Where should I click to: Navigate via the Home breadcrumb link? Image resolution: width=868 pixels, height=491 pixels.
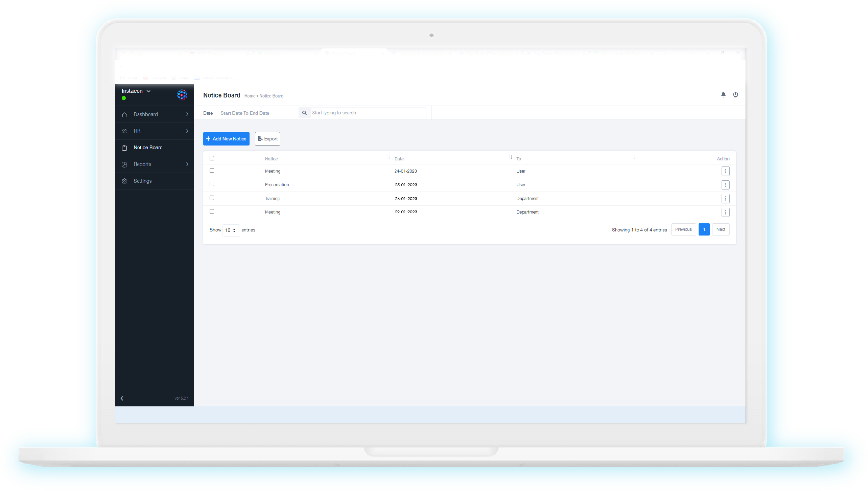(250, 96)
